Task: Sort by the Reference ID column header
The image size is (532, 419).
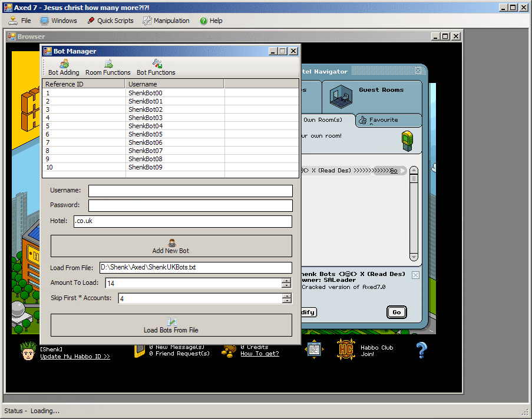Action: (84, 84)
